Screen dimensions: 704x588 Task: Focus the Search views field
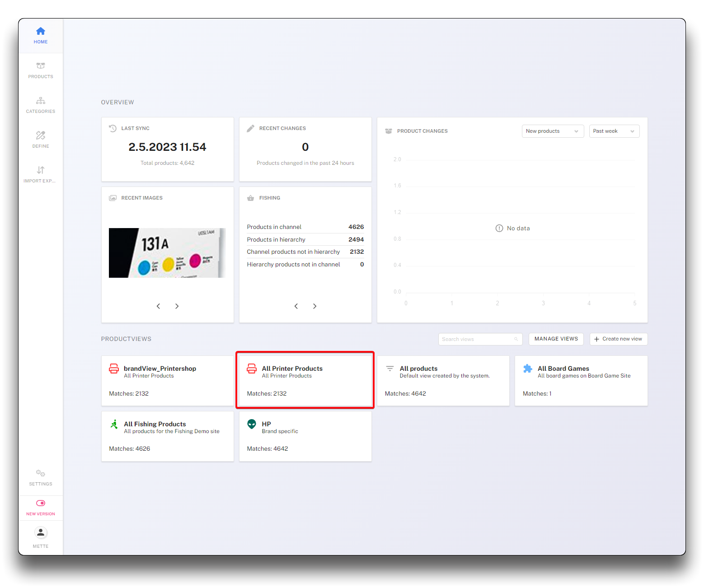point(477,339)
